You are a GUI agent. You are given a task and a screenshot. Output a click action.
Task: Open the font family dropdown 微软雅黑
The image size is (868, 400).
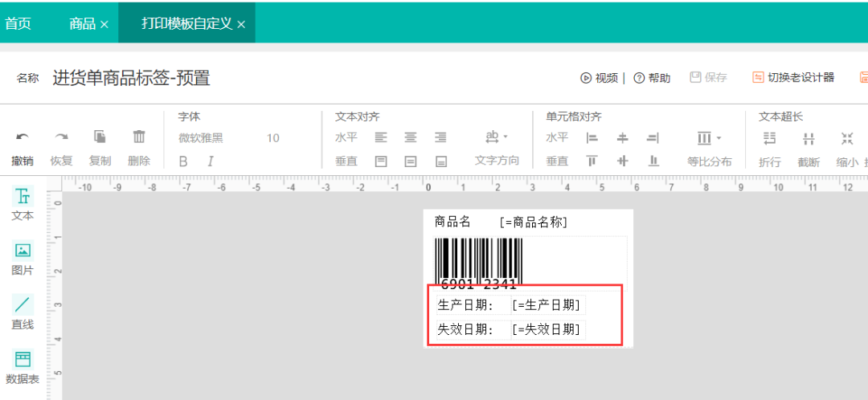tap(201, 138)
